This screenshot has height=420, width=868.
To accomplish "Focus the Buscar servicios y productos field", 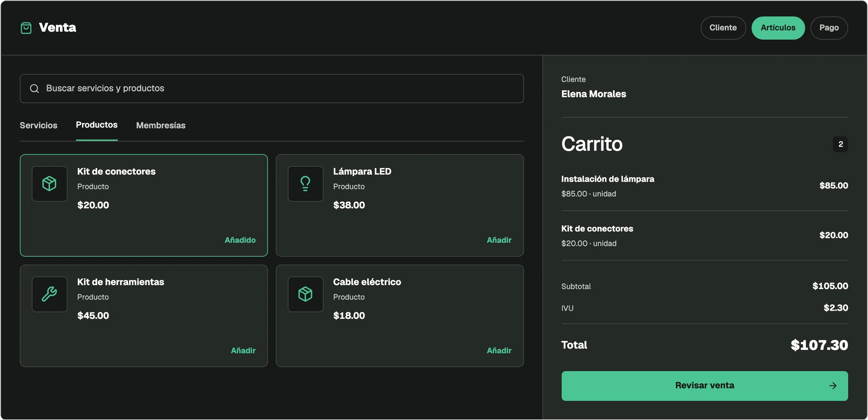I will [x=272, y=89].
